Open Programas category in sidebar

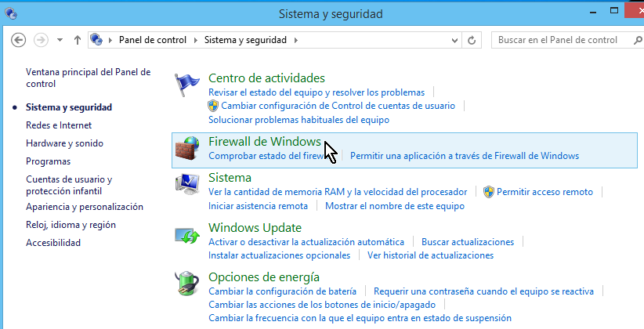pyautogui.click(x=48, y=161)
